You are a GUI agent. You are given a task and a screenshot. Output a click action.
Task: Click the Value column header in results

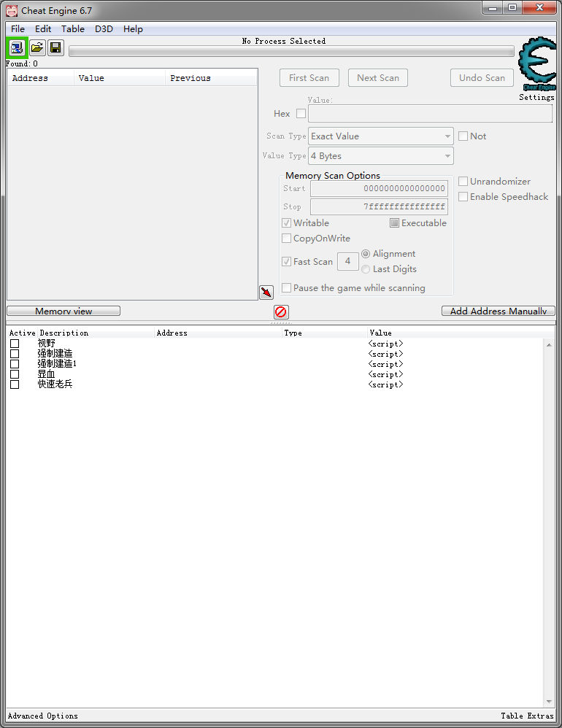[x=120, y=78]
